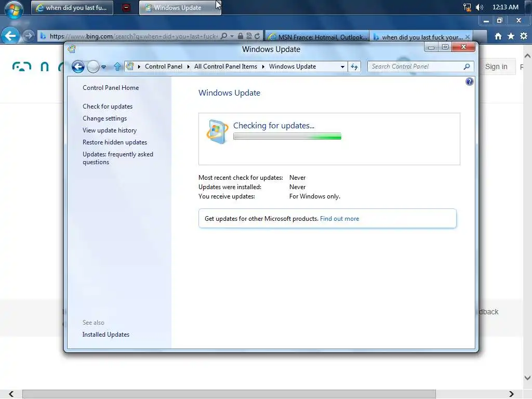Go to Control Panel Home

(x=111, y=87)
